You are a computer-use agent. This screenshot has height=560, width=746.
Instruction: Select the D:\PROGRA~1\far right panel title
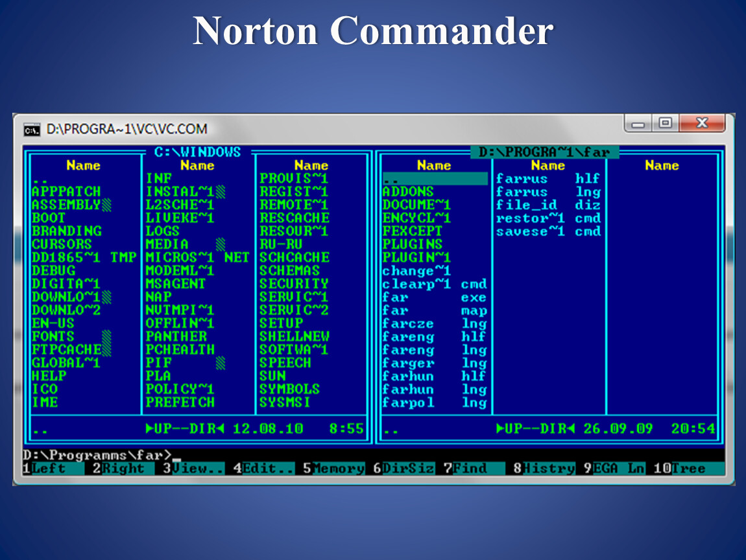544,152
